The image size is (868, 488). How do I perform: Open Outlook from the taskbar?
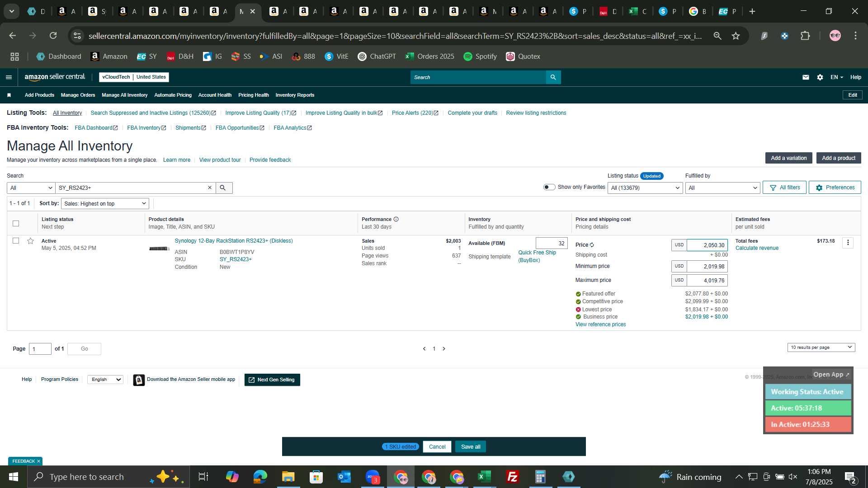(344, 477)
